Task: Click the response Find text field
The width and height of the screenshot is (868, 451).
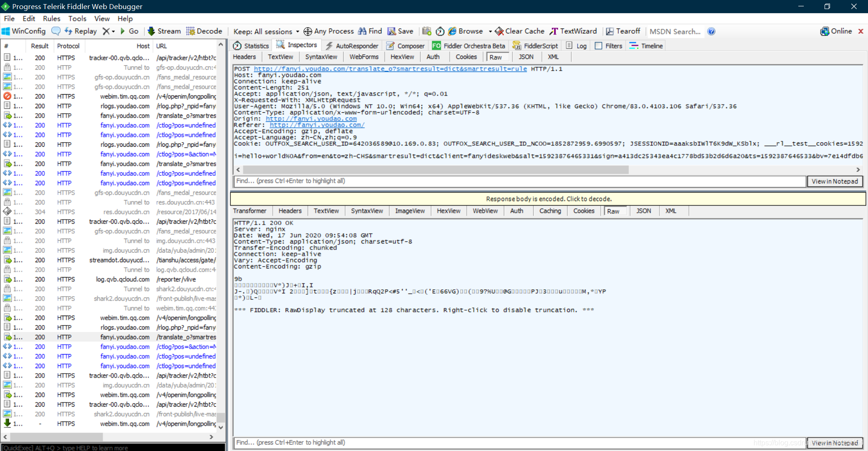Action: 520,443
